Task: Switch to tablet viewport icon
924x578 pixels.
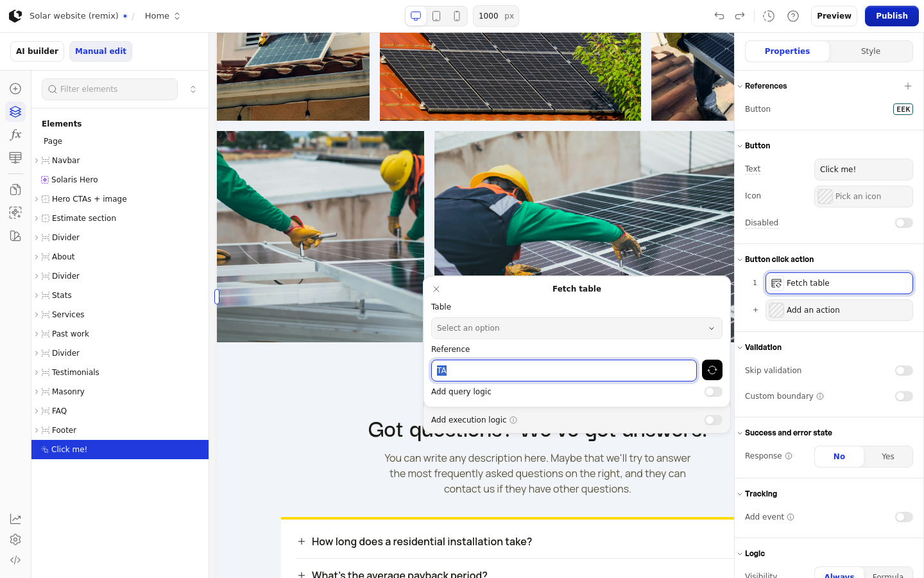Action: (x=436, y=16)
